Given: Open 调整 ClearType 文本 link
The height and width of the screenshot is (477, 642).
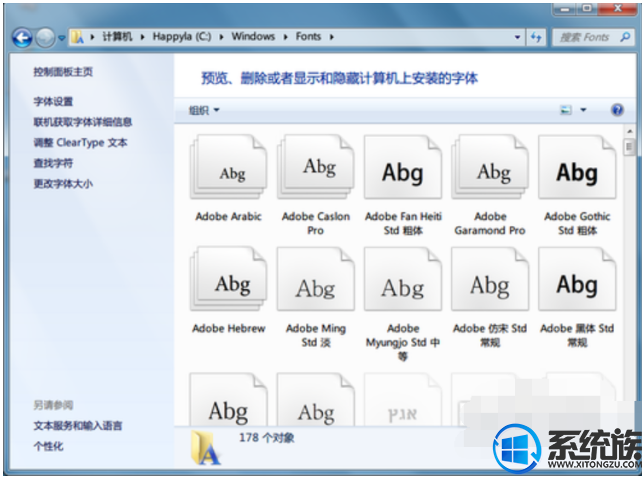Looking at the screenshot, I should point(80,142).
